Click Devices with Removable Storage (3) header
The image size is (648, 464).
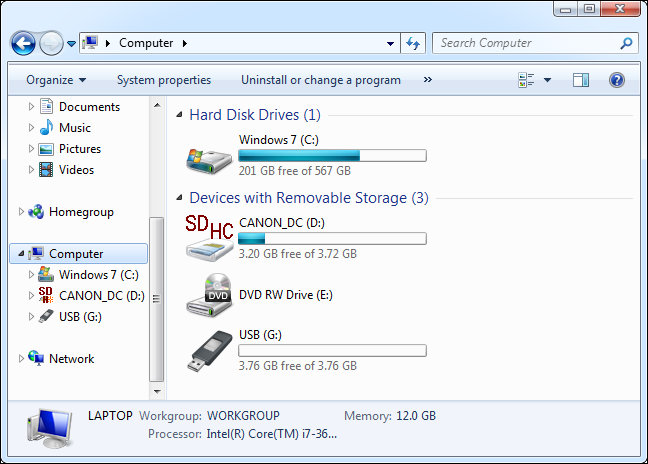point(309,198)
